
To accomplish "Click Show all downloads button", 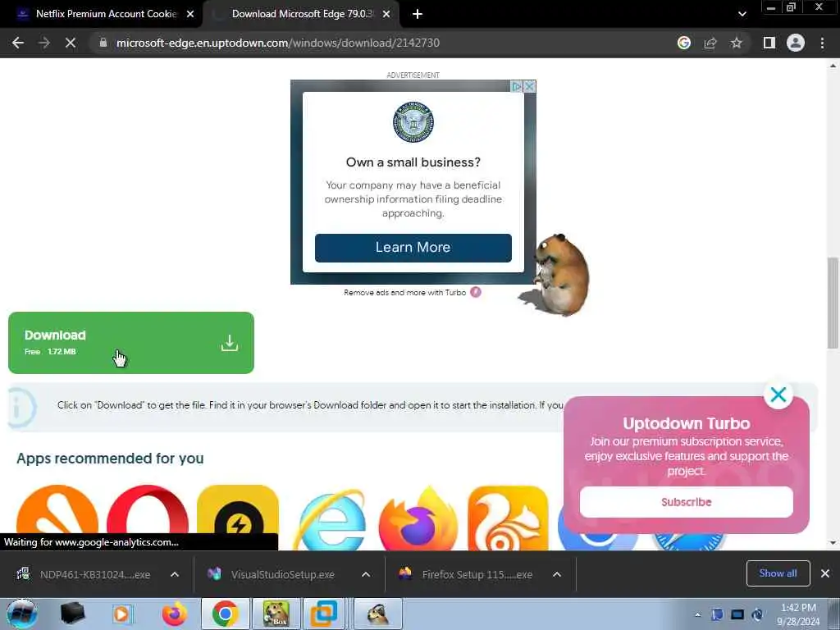I will click(x=778, y=573).
